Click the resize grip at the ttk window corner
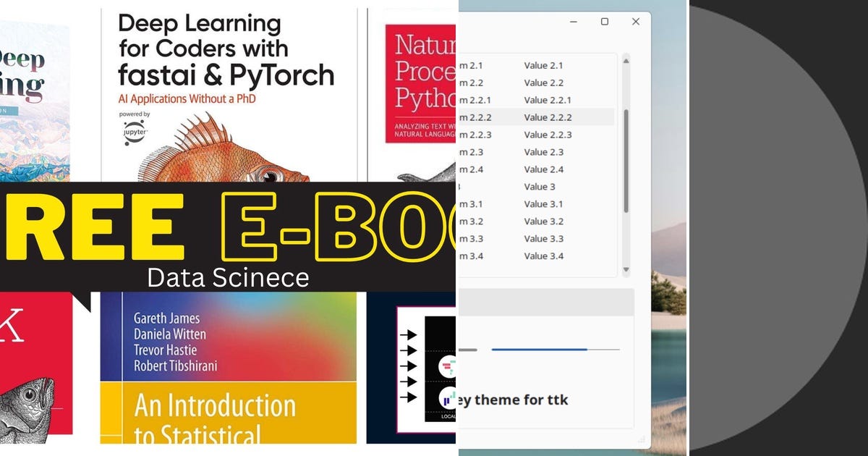The height and width of the screenshot is (456, 868). point(641,439)
